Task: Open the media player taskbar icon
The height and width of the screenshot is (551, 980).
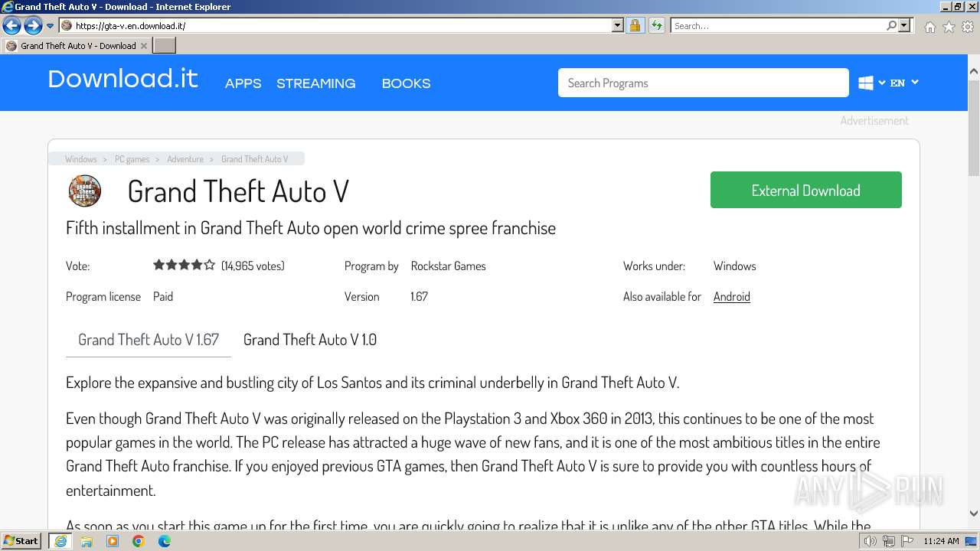Action: (x=113, y=541)
